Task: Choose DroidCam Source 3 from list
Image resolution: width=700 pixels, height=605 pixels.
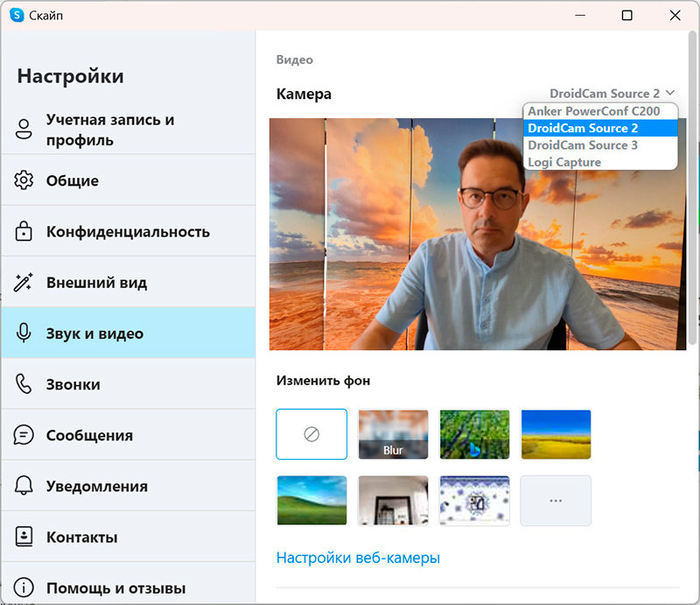Action: [x=583, y=145]
